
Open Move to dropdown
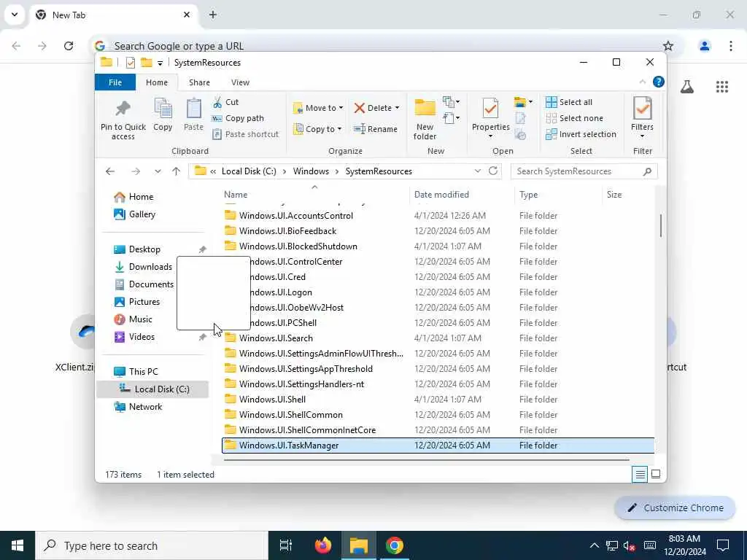pos(318,108)
